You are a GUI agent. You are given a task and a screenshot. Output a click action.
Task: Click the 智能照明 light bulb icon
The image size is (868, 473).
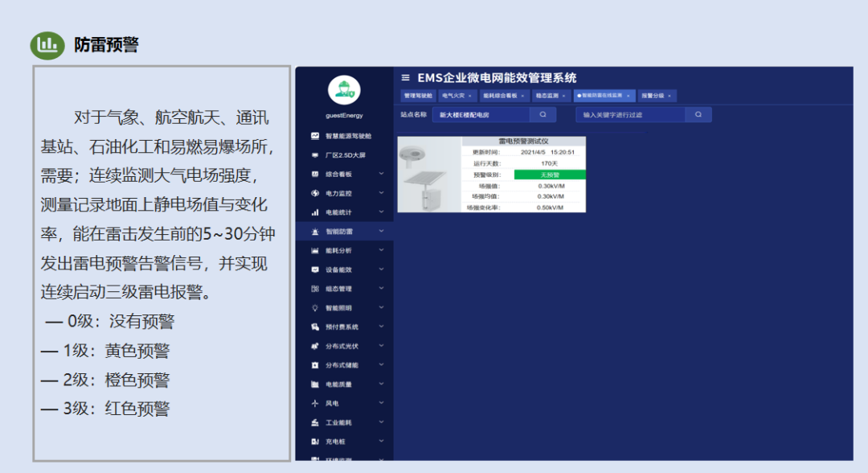pyautogui.click(x=315, y=308)
